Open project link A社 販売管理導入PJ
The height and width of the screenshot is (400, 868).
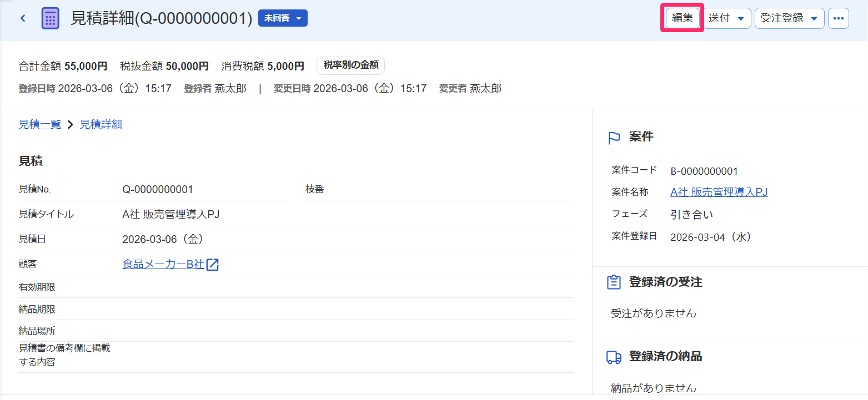(x=719, y=192)
